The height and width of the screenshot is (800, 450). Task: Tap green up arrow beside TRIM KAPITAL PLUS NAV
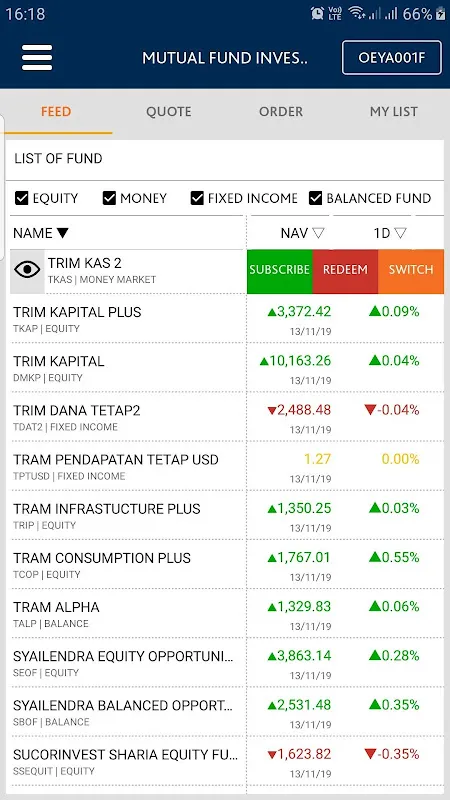click(x=272, y=312)
